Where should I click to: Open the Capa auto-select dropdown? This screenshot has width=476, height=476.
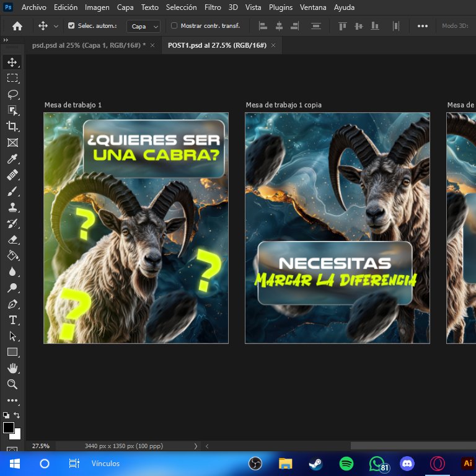pyautogui.click(x=143, y=27)
